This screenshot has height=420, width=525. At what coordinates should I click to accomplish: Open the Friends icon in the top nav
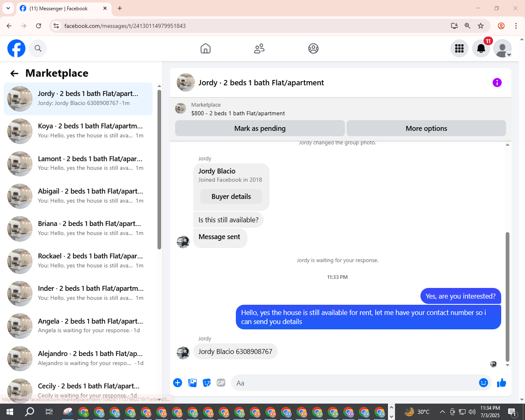coord(259,48)
